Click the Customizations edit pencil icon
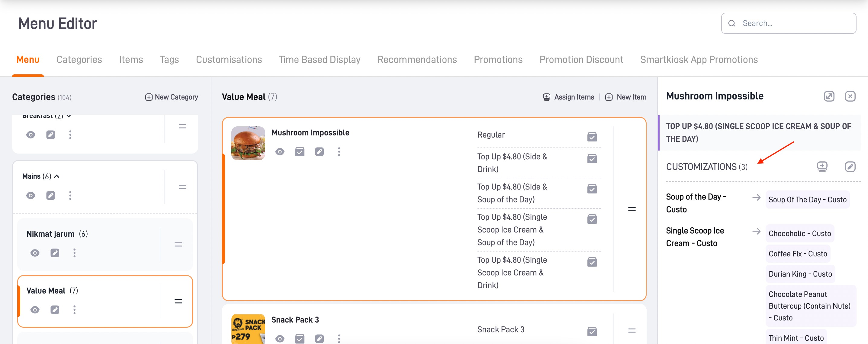Viewport: 868px width, 344px height. point(850,166)
